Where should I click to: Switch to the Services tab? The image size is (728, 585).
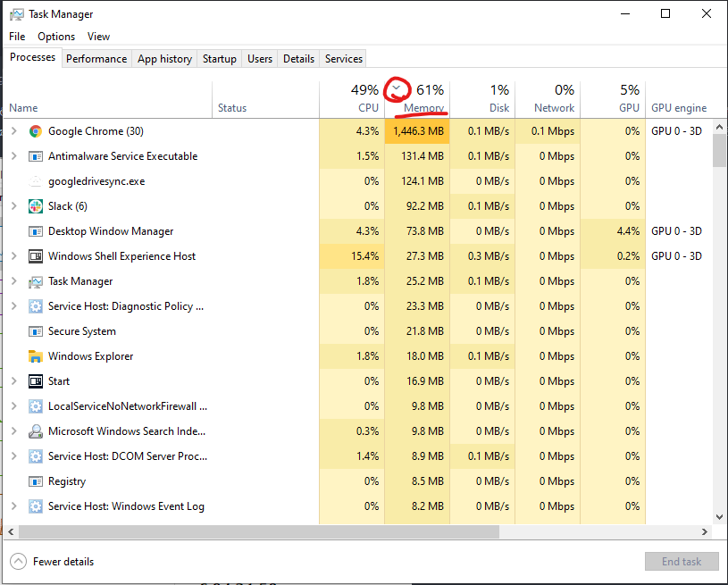click(x=344, y=59)
